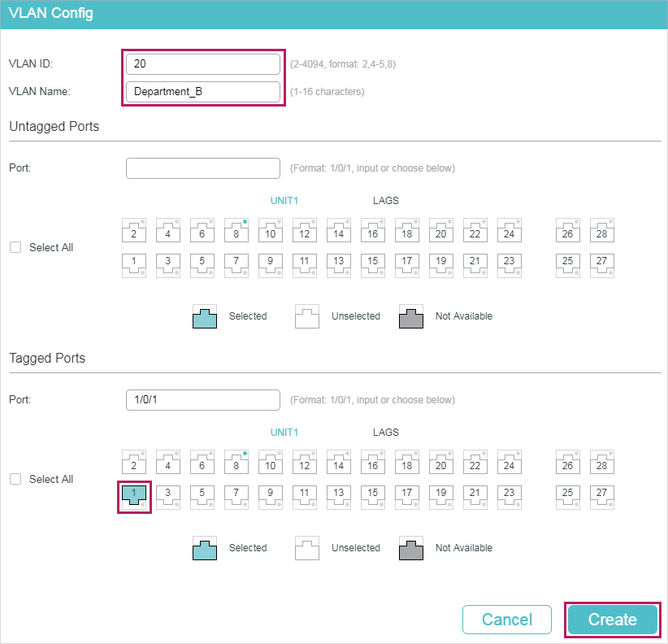The height and width of the screenshot is (644, 668).
Task: Select port 8 in Untagged Ports
Action: tap(236, 230)
